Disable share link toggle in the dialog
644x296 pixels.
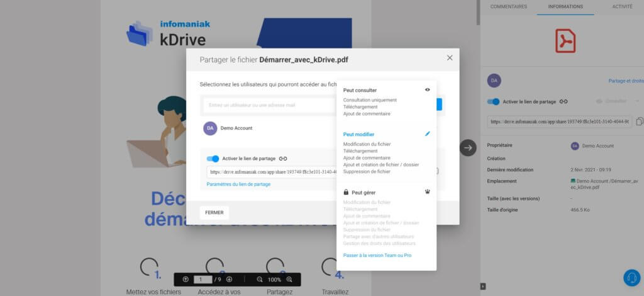pyautogui.click(x=213, y=159)
